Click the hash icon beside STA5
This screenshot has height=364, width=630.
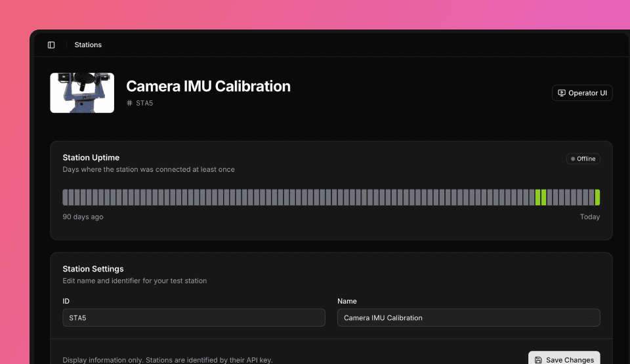[x=129, y=104]
